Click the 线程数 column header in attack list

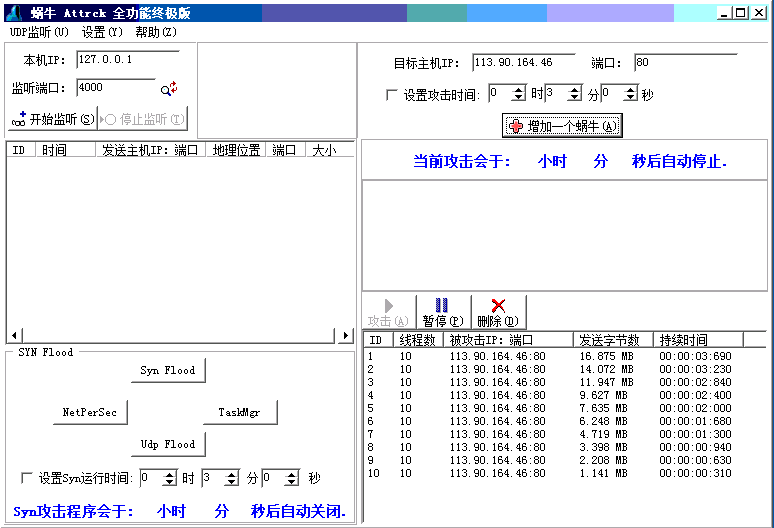[419, 340]
